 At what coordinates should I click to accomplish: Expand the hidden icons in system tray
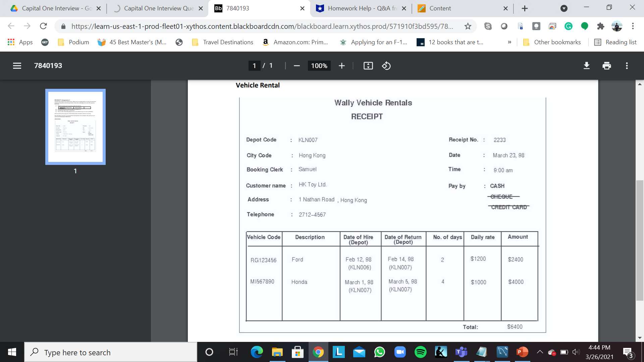point(540,352)
